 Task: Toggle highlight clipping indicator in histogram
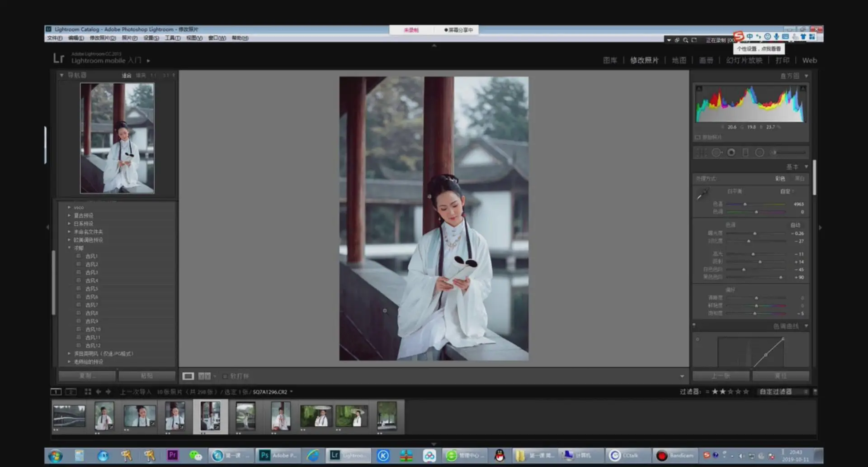point(803,88)
